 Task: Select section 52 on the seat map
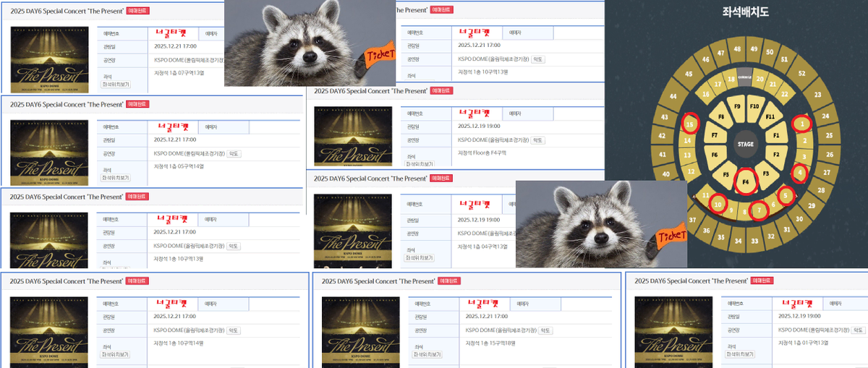point(801,73)
